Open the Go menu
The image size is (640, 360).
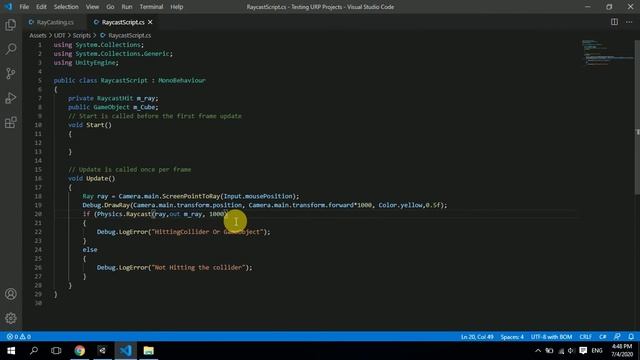click(110, 7)
